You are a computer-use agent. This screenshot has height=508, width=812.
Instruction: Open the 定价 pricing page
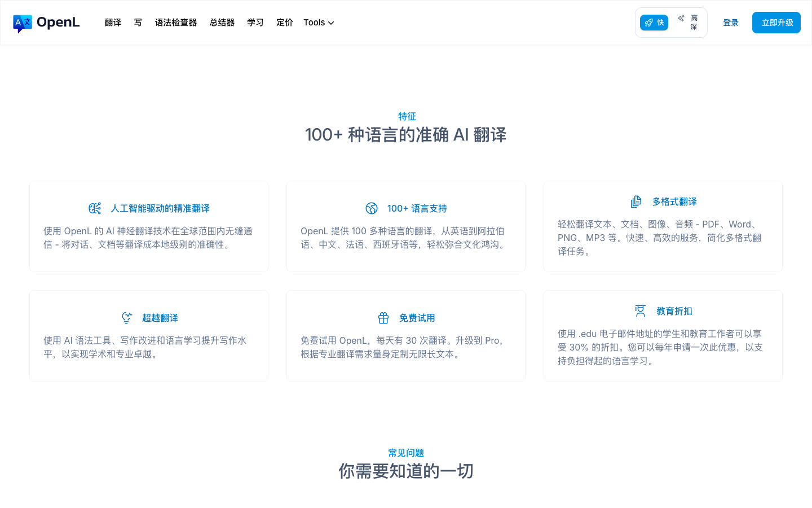285,23
